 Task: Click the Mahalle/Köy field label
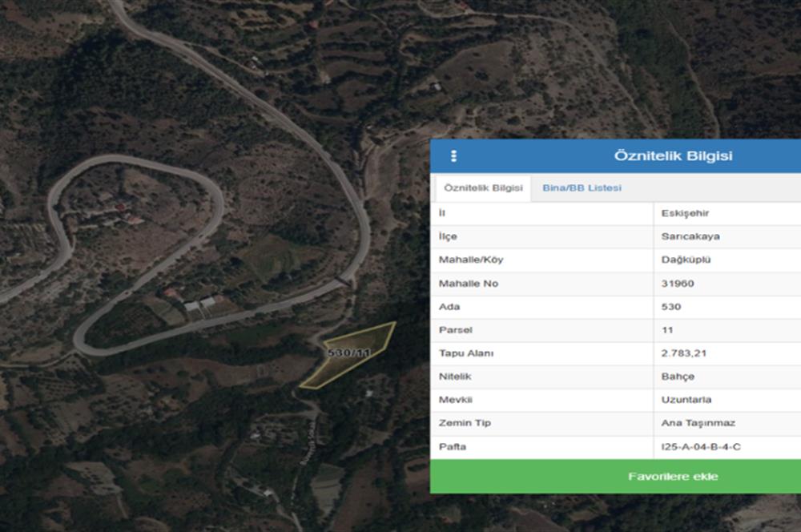point(470,260)
